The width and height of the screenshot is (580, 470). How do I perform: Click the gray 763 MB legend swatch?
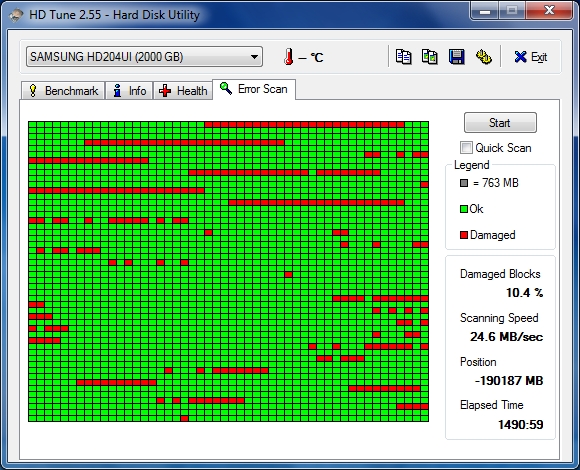pyautogui.click(x=464, y=183)
